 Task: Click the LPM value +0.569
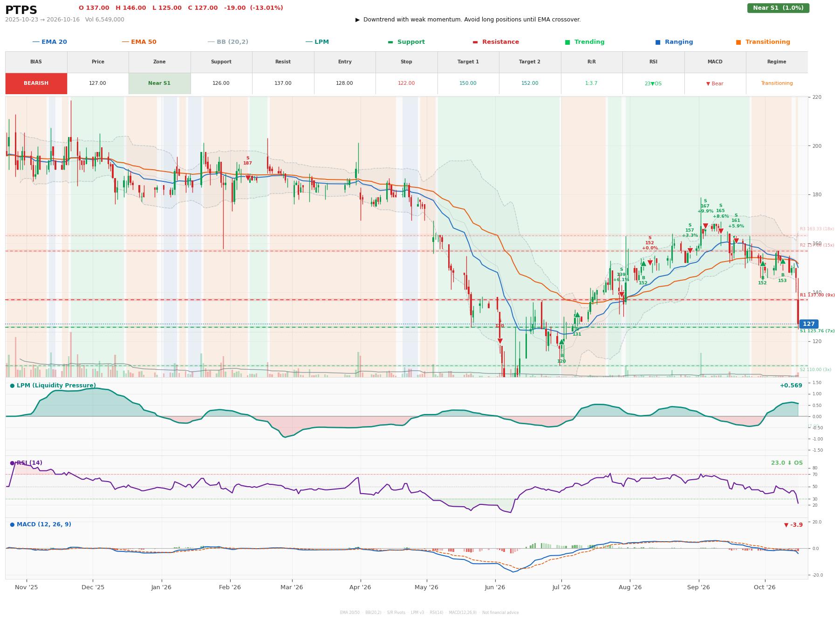pyautogui.click(x=791, y=386)
